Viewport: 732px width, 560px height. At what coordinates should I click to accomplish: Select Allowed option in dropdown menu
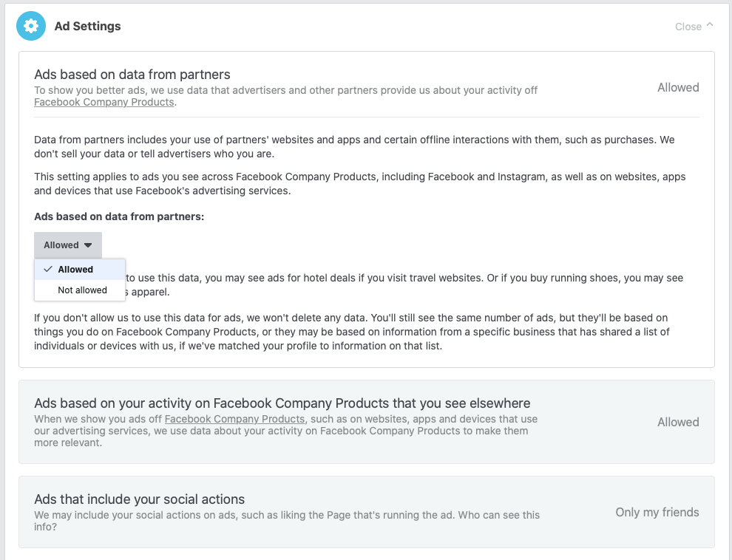[x=80, y=270]
